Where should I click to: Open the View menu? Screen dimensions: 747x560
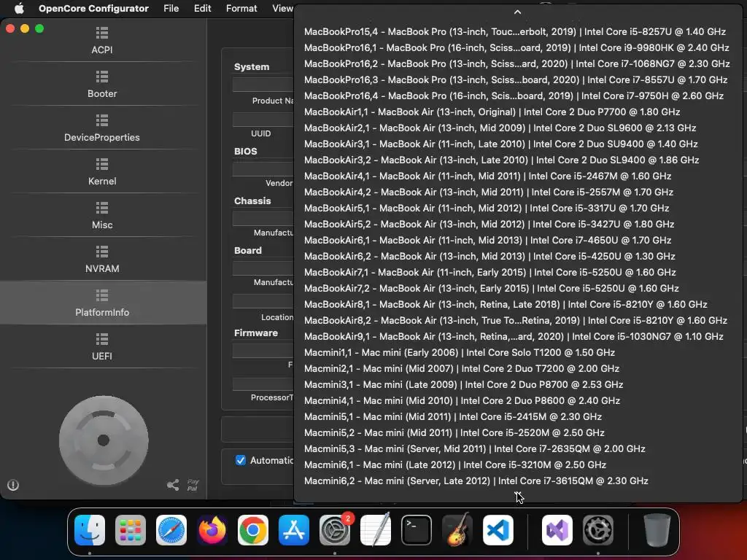click(x=282, y=8)
